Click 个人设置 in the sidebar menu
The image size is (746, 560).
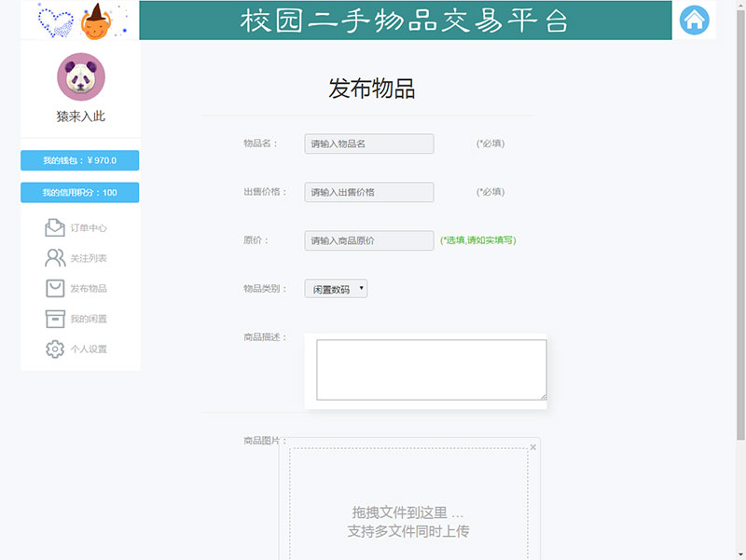(x=90, y=349)
